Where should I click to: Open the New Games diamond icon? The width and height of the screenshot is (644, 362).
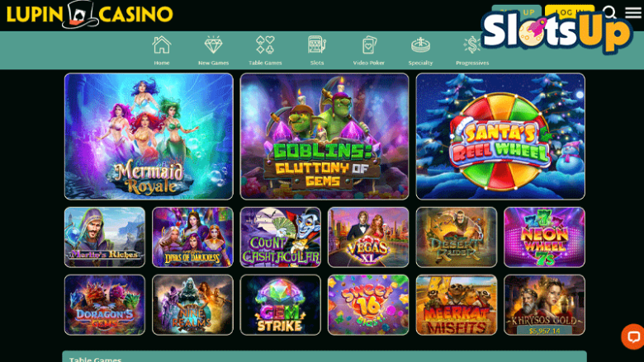[x=213, y=45]
